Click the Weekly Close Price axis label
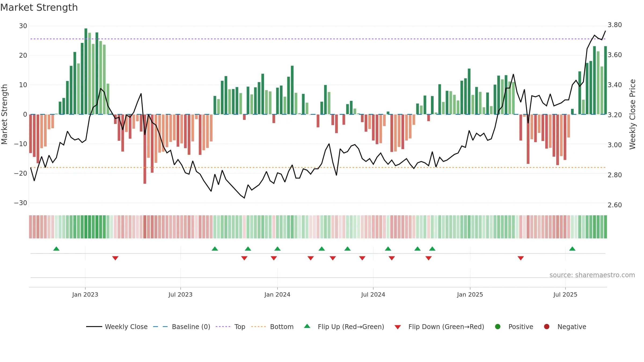Viewport: 644px width, 362px height. coord(632,114)
